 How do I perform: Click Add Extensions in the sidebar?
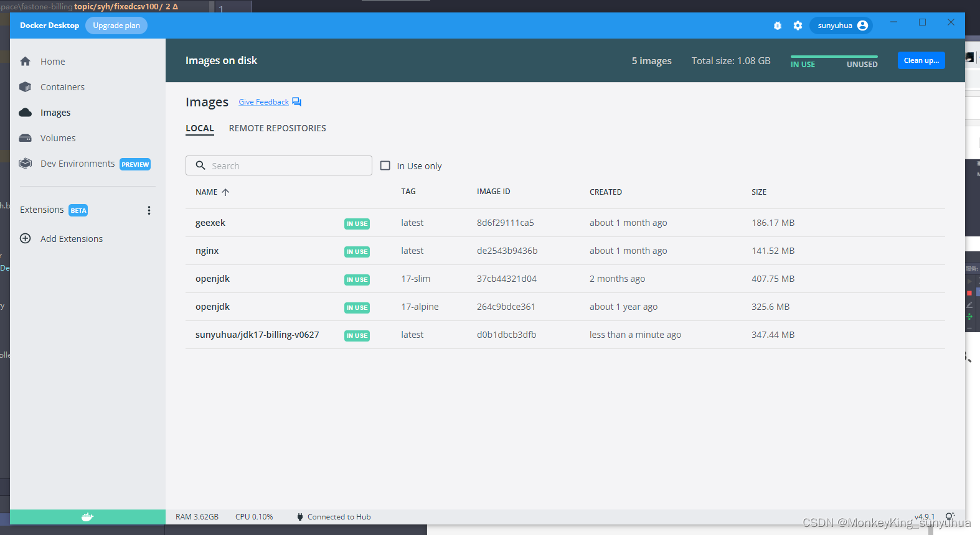coord(72,239)
